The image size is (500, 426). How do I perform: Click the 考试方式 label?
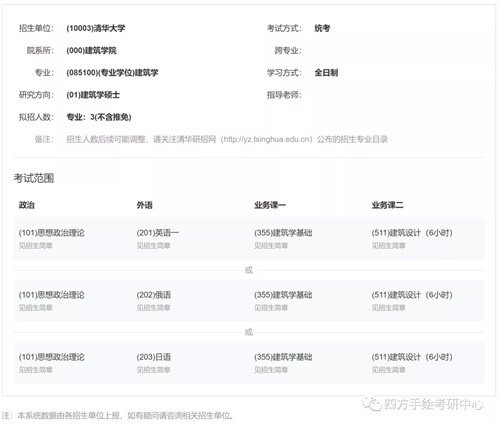284,28
